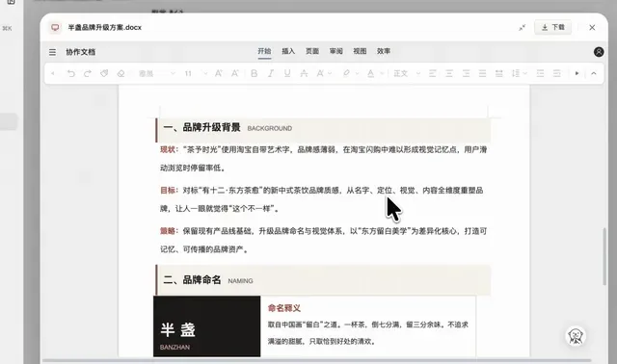Expand the line spacing dropdown arrow
The image size is (617, 364).
524,73
